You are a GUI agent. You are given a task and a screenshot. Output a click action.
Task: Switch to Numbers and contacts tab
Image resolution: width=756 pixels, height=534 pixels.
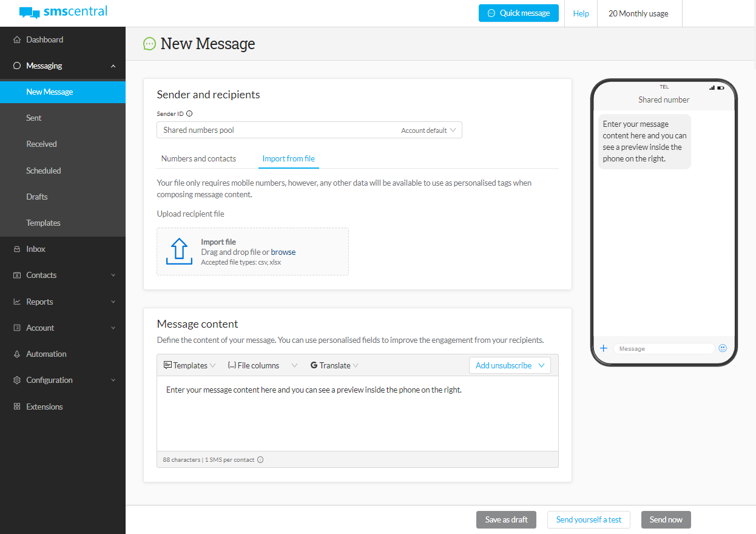tap(198, 158)
